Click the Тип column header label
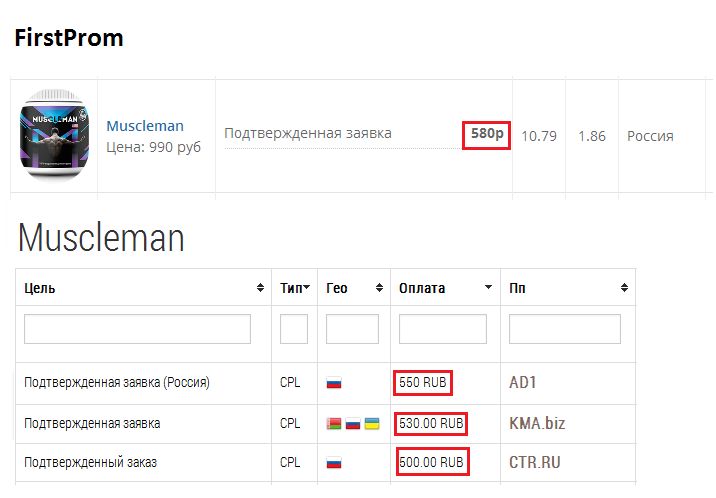 [x=291, y=288]
